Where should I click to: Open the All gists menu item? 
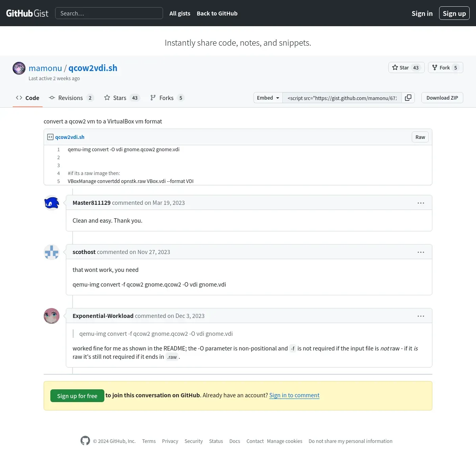coord(180,13)
